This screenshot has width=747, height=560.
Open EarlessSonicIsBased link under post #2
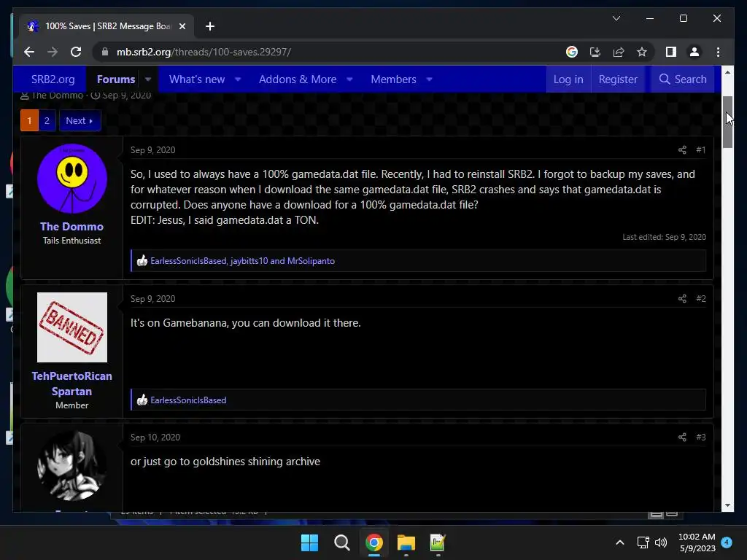188,400
